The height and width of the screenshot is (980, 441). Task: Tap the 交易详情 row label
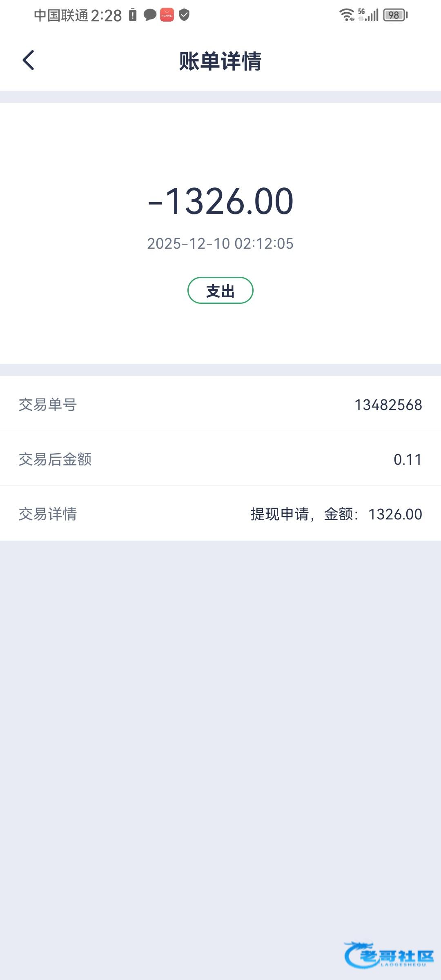48,514
